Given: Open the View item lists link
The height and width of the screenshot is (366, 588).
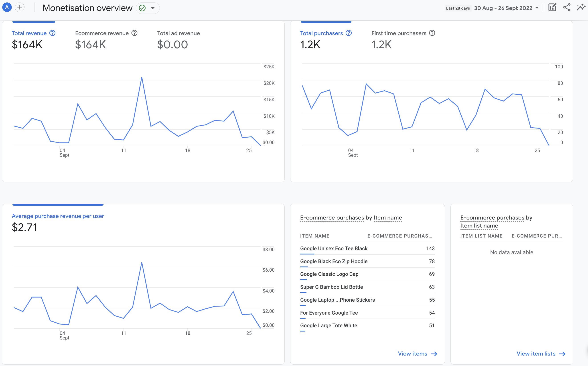Looking at the screenshot, I should pyautogui.click(x=541, y=354).
